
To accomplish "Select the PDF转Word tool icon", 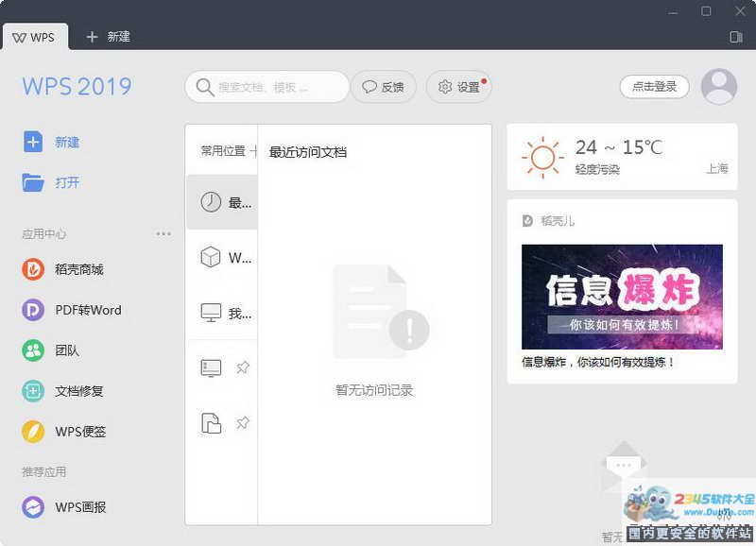I will coord(31,310).
